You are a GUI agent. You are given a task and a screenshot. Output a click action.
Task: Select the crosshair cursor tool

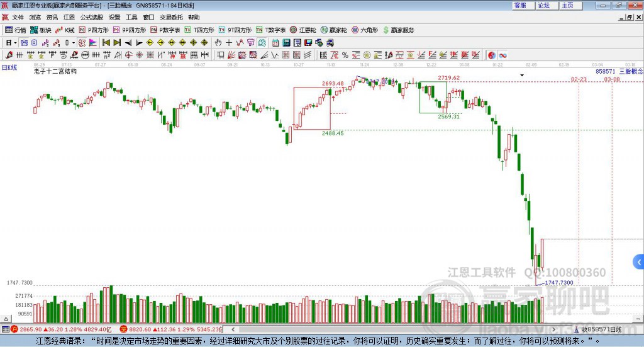click(229, 43)
